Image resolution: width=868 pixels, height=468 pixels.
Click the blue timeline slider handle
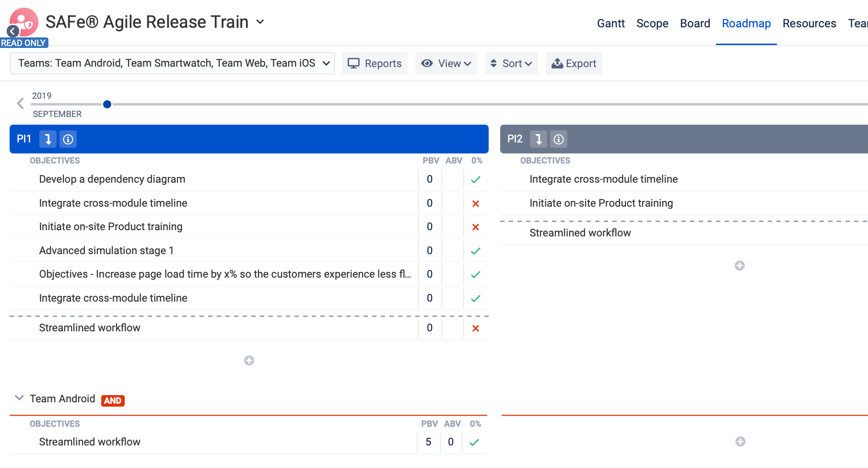[107, 104]
